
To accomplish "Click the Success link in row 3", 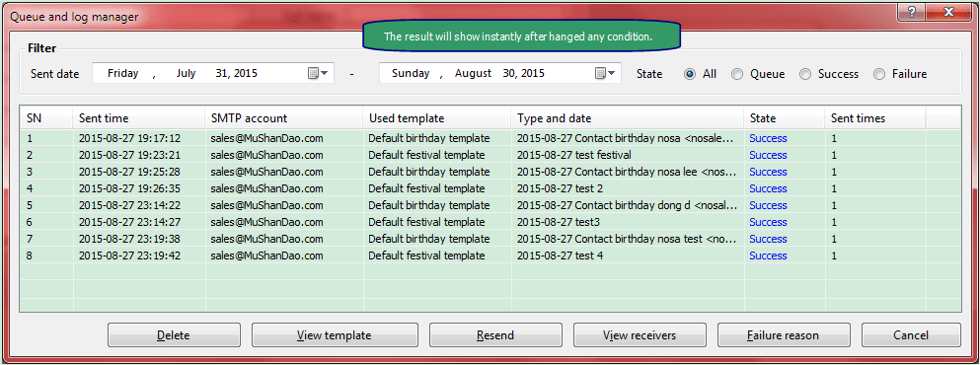I will pyautogui.click(x=768, y=172).
